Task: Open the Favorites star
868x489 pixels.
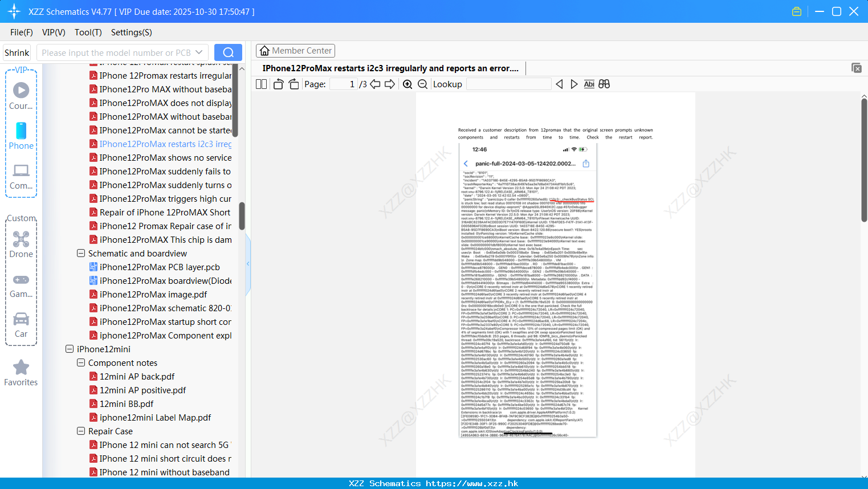Action: [21, 373]
